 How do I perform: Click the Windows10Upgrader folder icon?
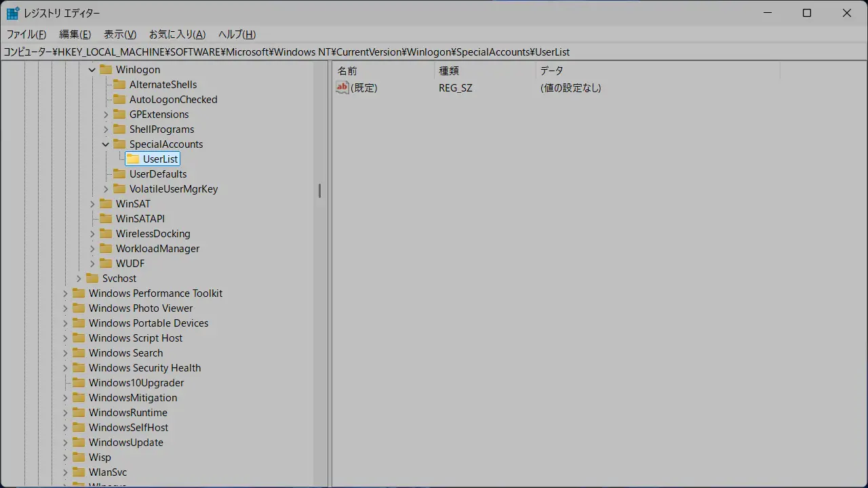(79, 383)
